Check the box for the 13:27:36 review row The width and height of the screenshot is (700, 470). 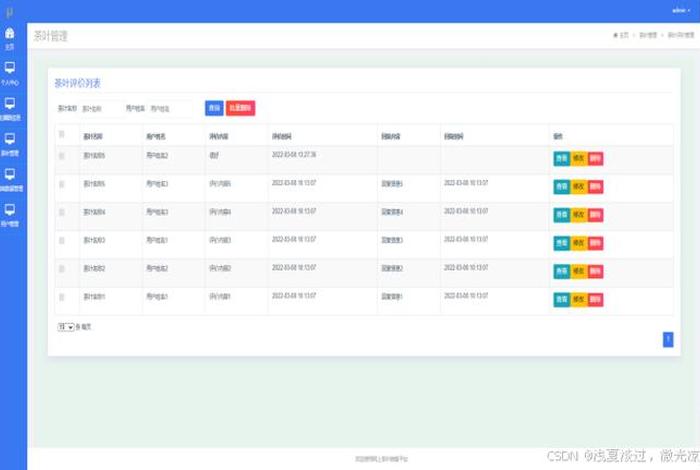pos(62,156)
